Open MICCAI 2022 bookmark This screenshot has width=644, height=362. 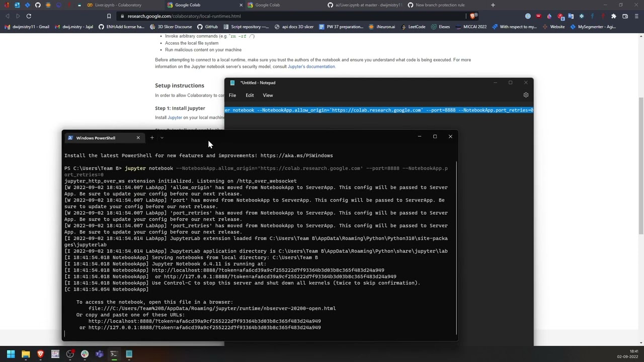471,27
